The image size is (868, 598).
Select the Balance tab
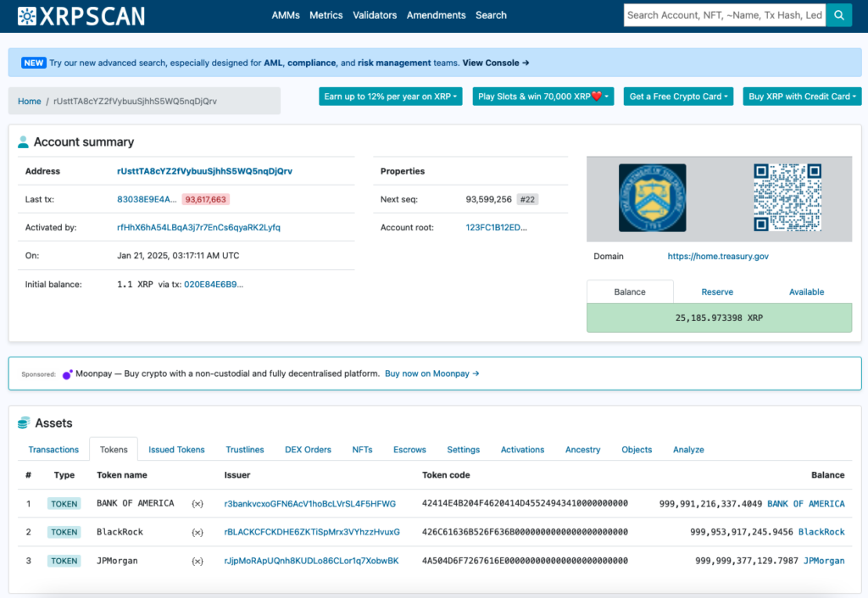630,292
